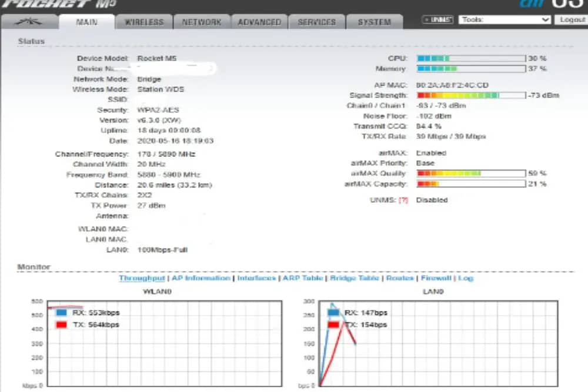Click the blue RX legend swatch in WLAN0

62,313
